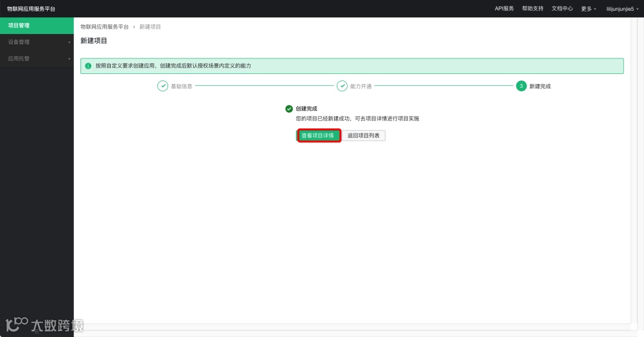Click the 返回项目列表 button
The height and width of the screenshot is (337, 644).
[x=364, y=135]
